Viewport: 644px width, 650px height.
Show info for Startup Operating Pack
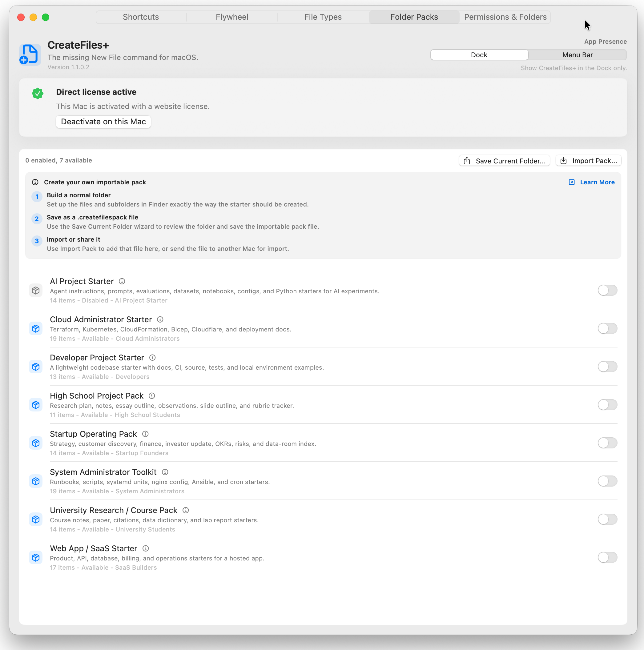click(145, 434)
